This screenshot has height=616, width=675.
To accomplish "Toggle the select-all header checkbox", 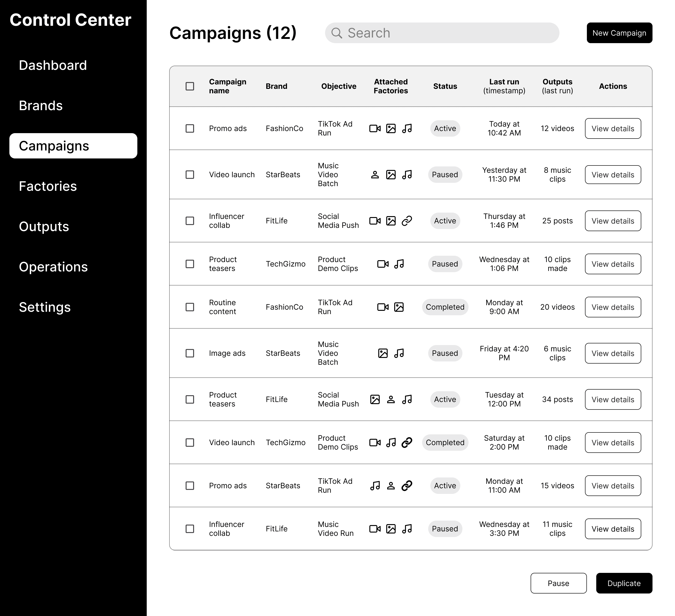I will tap(190, 86).
